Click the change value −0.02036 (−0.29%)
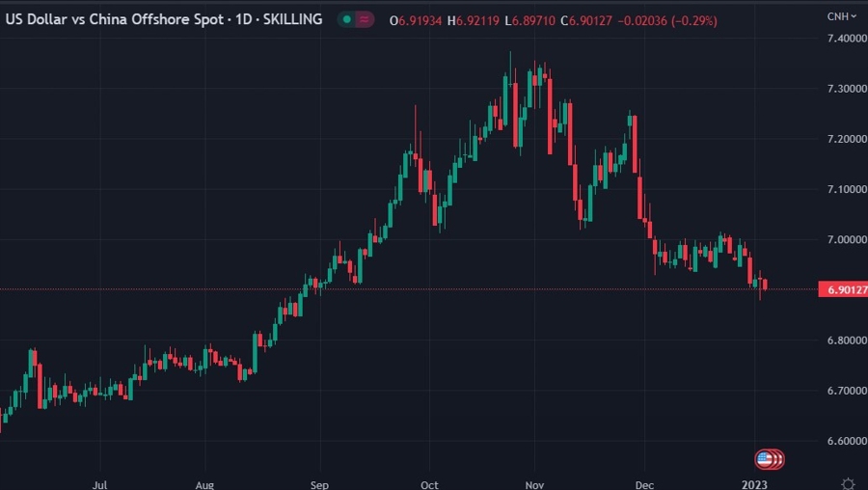 (x=667, y=21)
